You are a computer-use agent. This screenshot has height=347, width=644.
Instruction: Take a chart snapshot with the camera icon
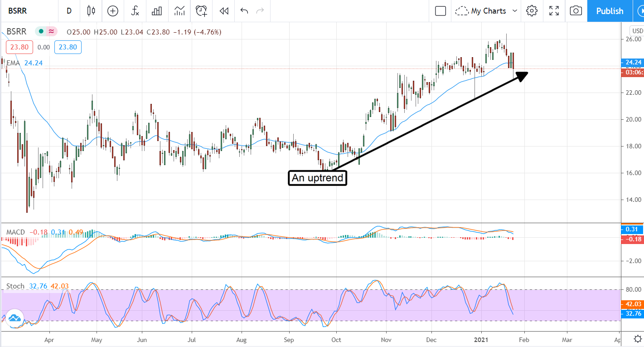pos(576,11)
